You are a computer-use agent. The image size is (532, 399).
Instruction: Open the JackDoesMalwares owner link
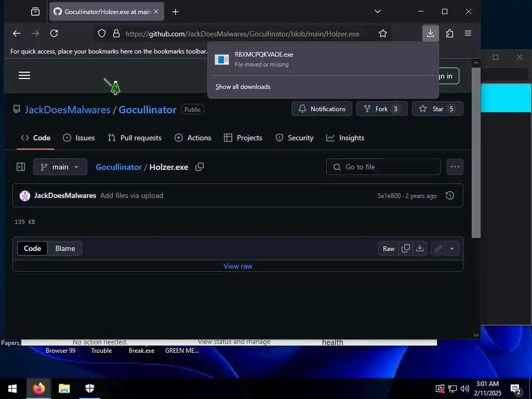[x=68, y=110]
